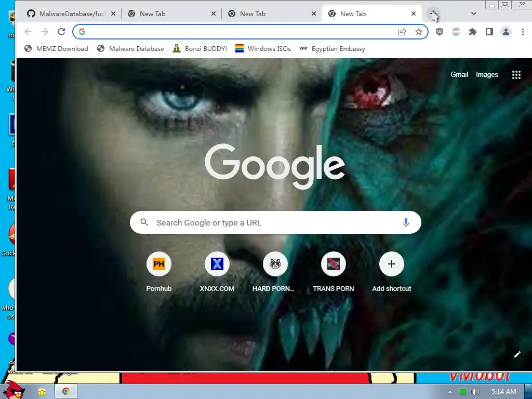Show hidden tray icons arrow
Image resolution: width=532 pixels, height=399 pixels.
[x=450, y=392]
